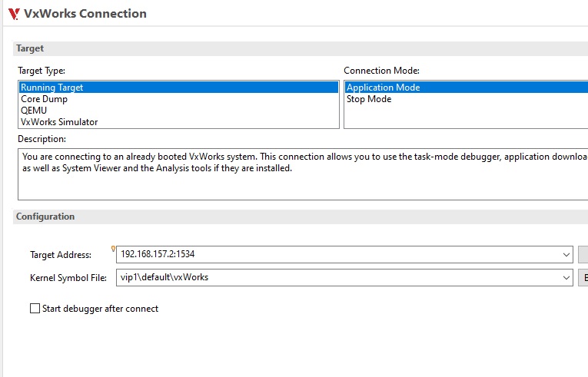The image size is (588, 377).
Task: Click the Target section header
Action: (301, 48)
